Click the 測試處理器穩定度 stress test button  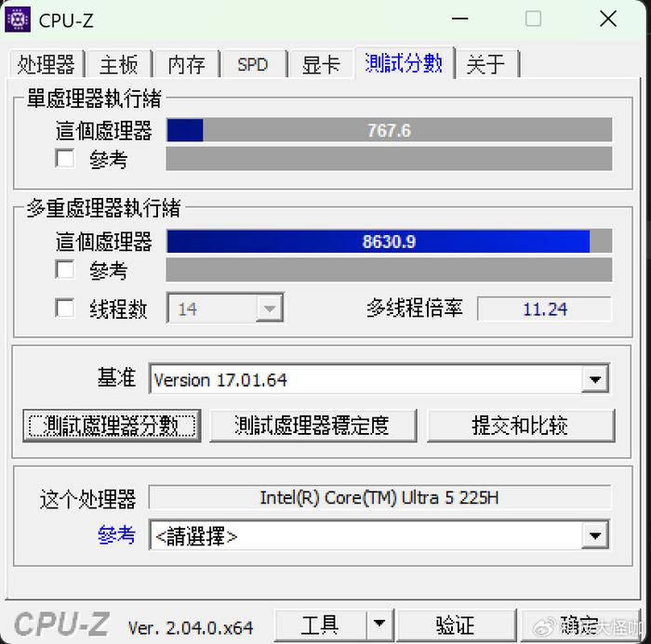coord(313,426)
